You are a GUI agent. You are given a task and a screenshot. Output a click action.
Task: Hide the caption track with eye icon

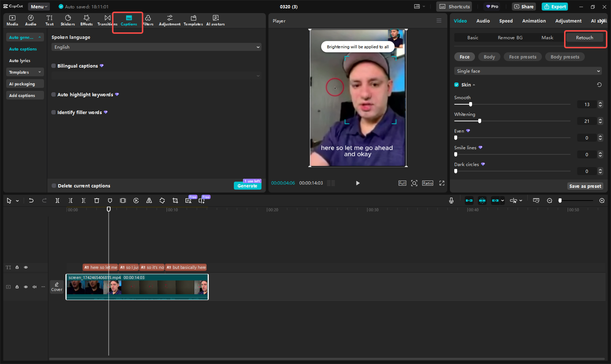click(26, 267)
